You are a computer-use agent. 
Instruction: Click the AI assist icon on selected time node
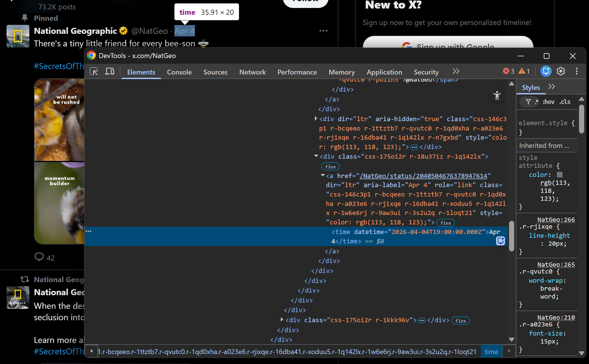pyautogui.click(x=501, y=241)
